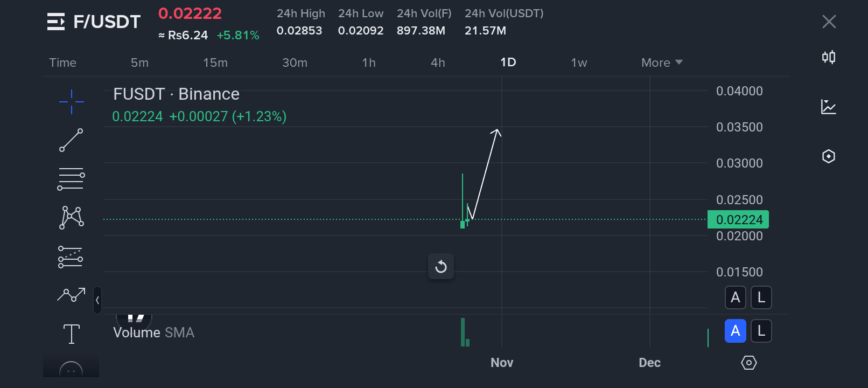Select the text annotation tool
This screenshot has height=388, width=868.
pos(71,334)
